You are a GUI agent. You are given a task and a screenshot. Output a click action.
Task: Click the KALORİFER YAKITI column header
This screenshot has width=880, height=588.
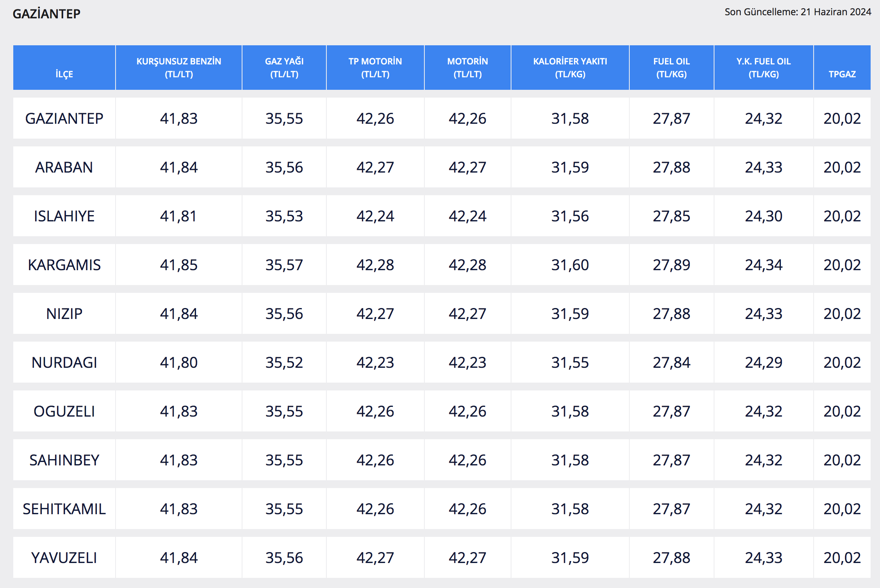pyautogui.click(x=570, y=68)
